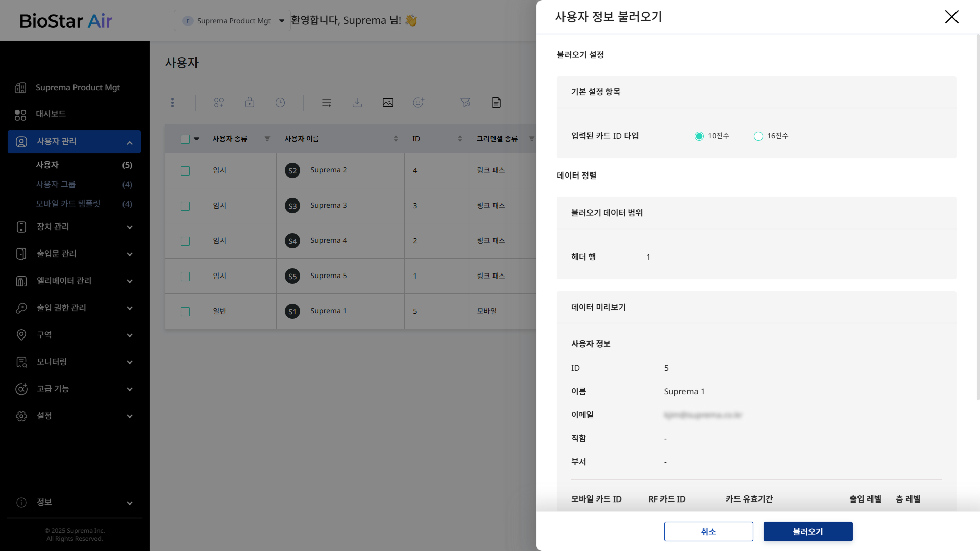Open the three-dot more options menu
980x551 pixels.
pyautogui.click(x=173, y=103)
